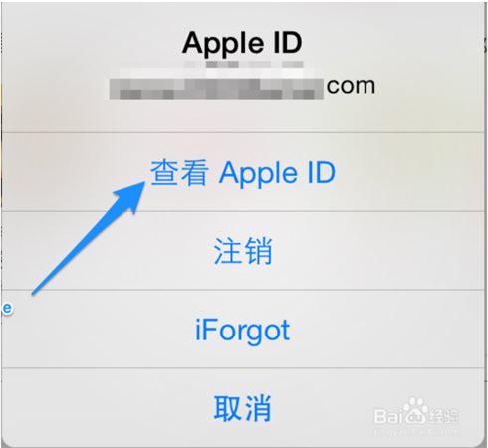Click the com ending of the email
Viewport: 488px width, 448px height.
351,86
